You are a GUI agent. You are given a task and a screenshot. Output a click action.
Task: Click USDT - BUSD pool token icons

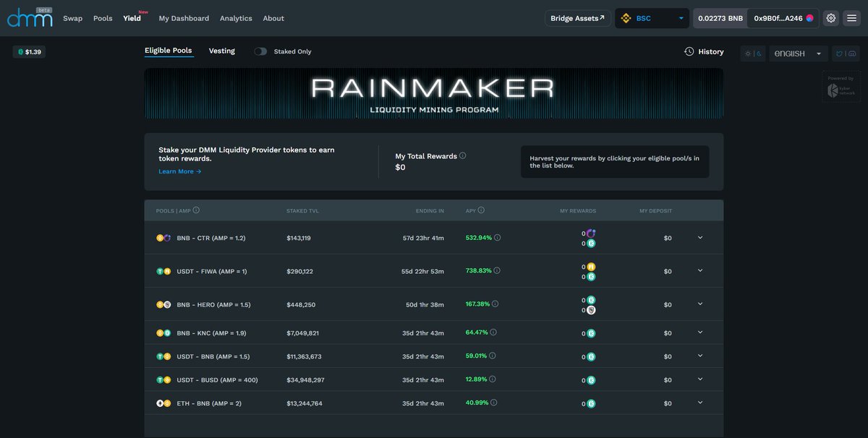[x=163, y=379]
